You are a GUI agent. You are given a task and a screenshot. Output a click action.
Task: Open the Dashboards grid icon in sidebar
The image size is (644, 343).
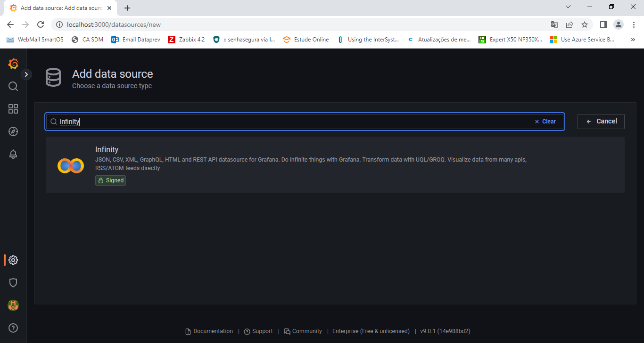pyautogui.click(x=13, y=109)
